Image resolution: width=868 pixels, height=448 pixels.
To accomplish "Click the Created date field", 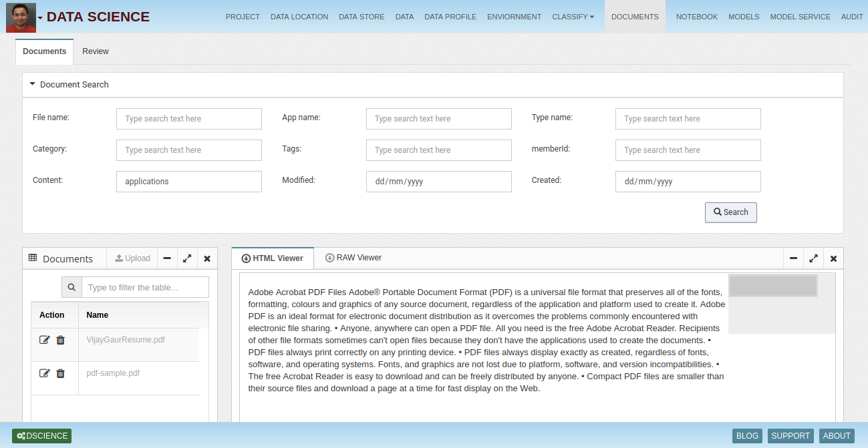I will [x=688, y=182].
